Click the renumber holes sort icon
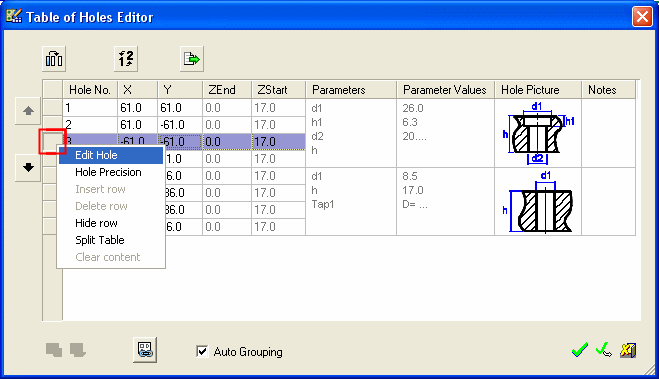This screenshot has height=379, width=659. point(126,59)
